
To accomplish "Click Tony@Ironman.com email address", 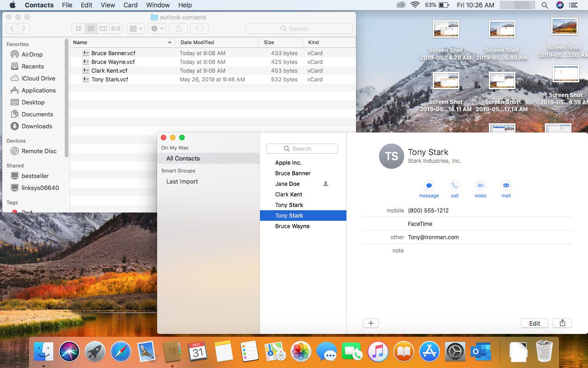I will tap(433, 237).
